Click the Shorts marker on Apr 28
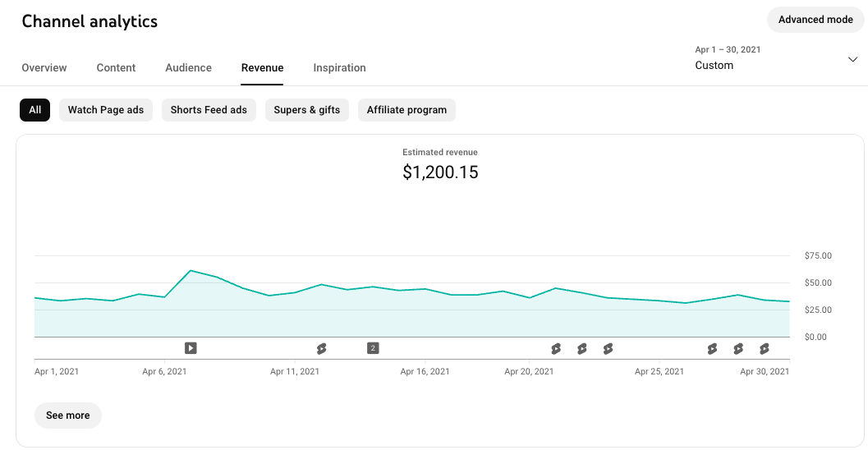The image size is (868, 450). (738, 348)
